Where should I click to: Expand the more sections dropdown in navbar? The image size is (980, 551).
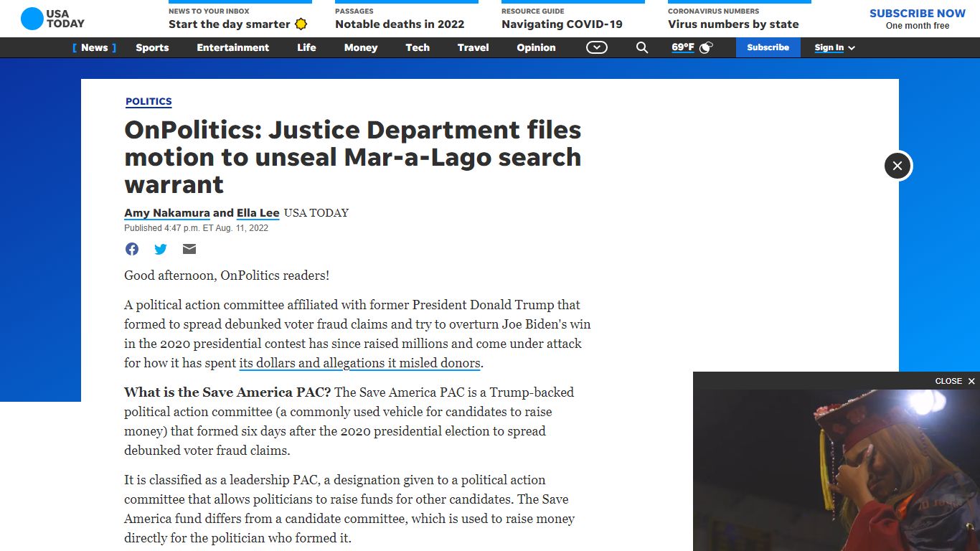597,47
